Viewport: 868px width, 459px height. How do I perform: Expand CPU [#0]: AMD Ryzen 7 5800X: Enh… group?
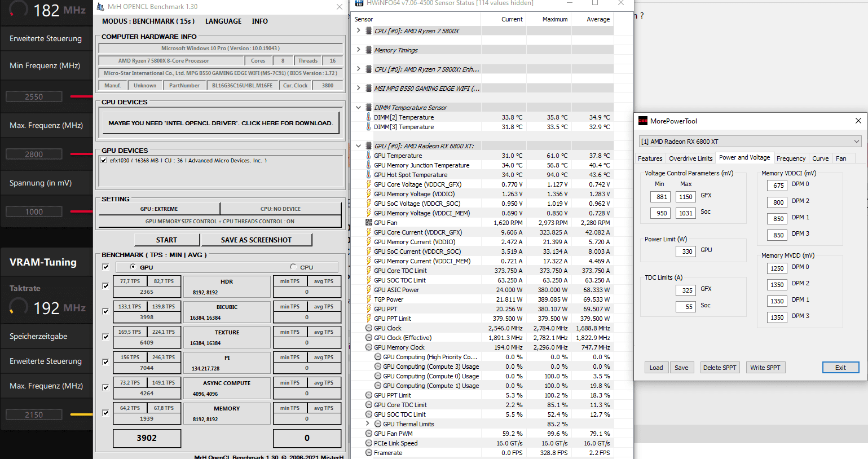point(358,69)
